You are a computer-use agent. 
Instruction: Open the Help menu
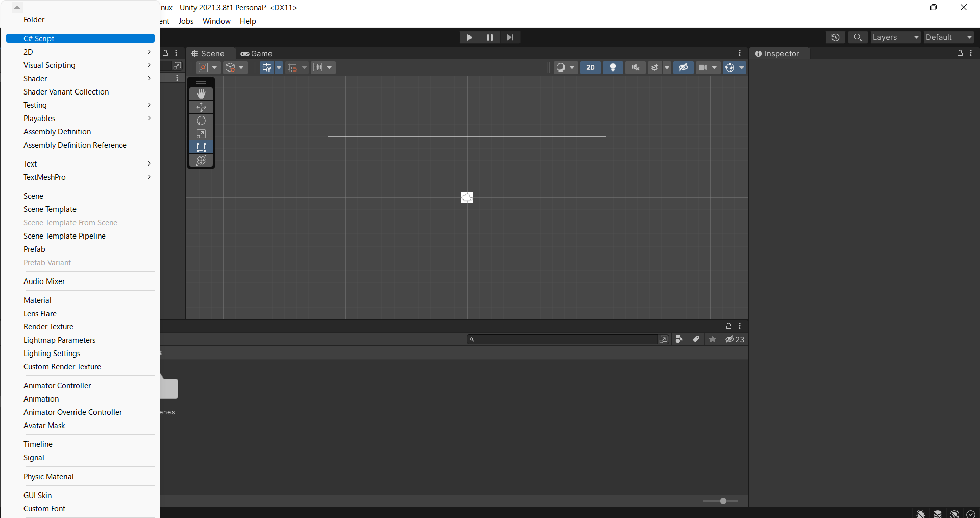coord(248,21)
